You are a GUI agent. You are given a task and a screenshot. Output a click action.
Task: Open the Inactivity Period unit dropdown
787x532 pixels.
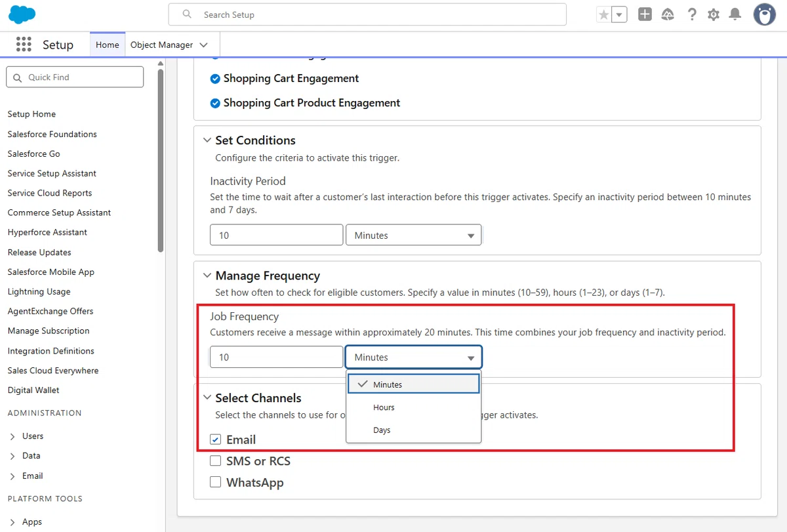tap(414, 235)
